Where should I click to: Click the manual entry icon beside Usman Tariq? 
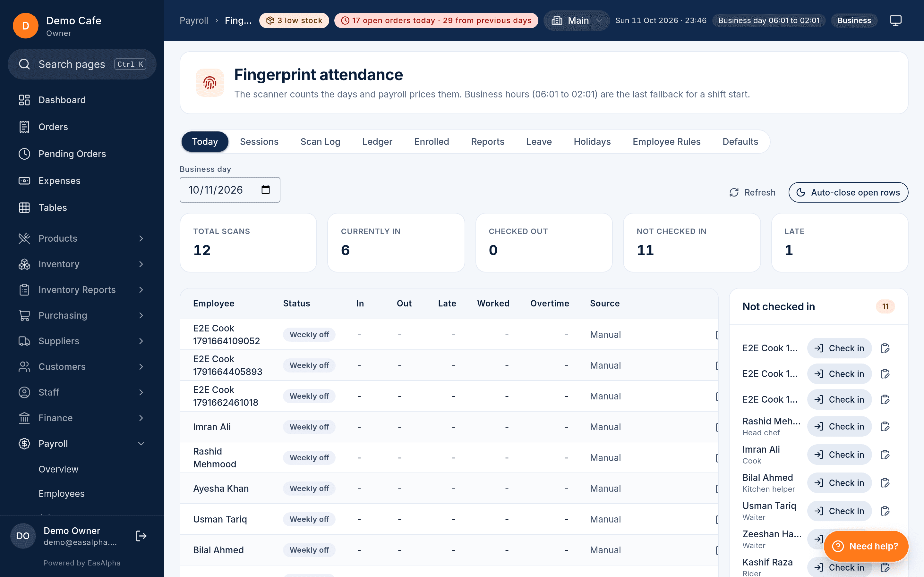885,511
